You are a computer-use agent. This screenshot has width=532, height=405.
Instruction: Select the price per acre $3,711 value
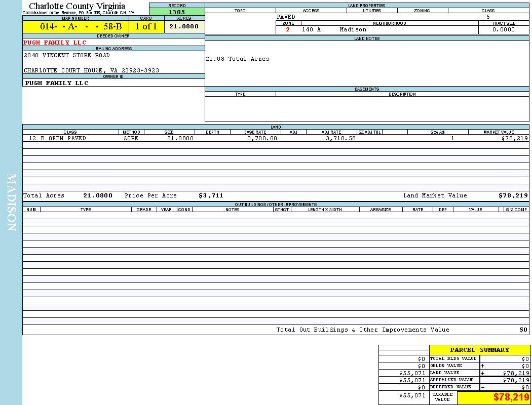(x=211, y=195)
